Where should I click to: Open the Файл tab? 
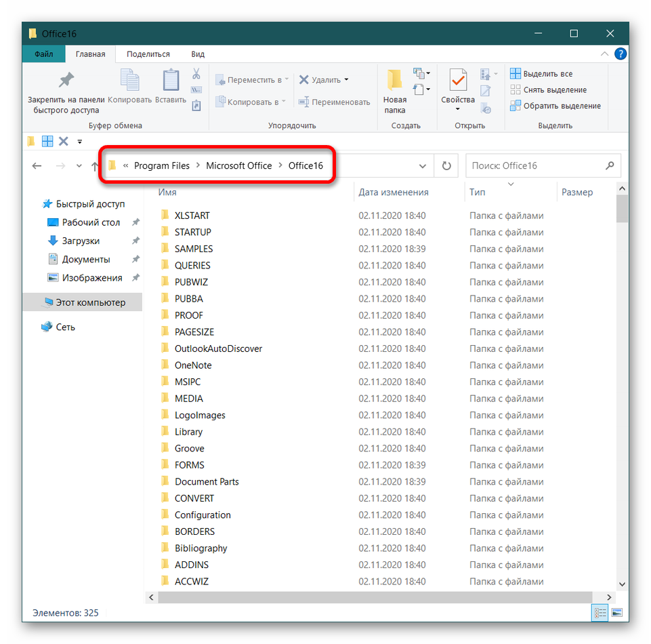pyautogui.click(x=43, y=54)
